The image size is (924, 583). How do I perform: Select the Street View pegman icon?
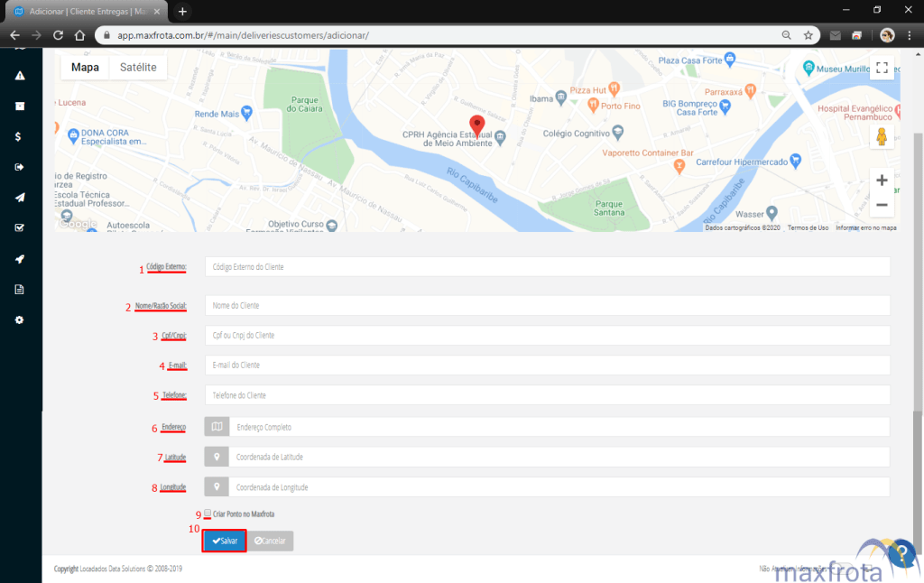tap(882, 137)
